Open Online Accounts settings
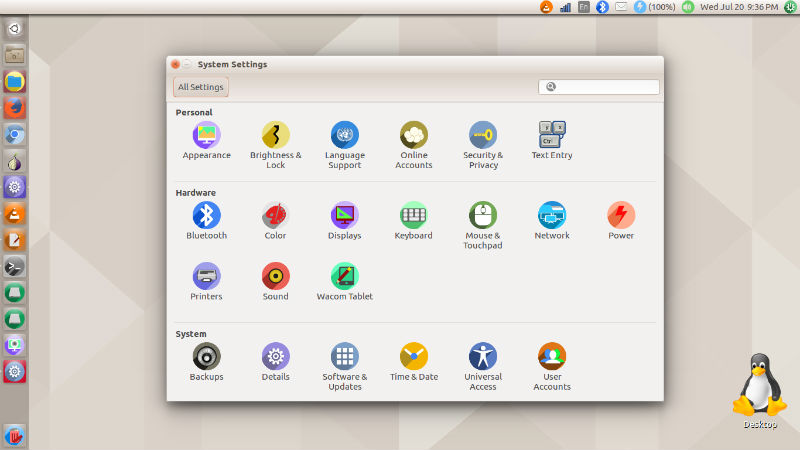 (x=414, y=145)
